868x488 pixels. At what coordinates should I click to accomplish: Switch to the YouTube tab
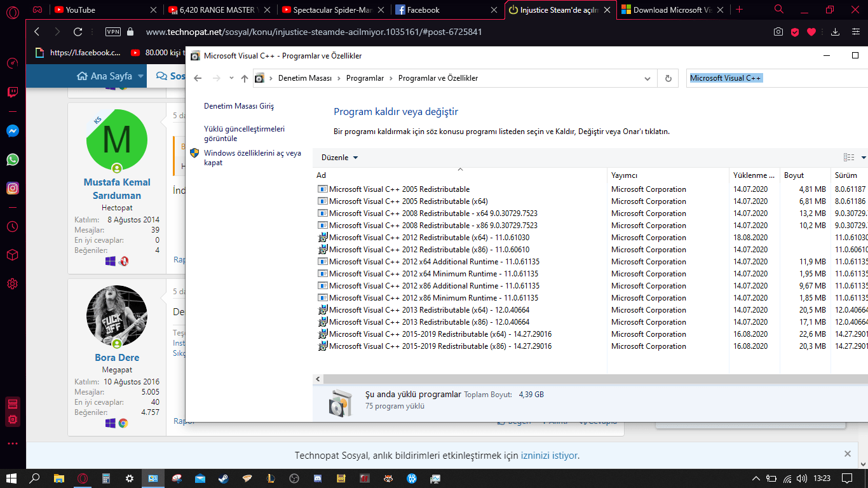(x=105, y=10)
